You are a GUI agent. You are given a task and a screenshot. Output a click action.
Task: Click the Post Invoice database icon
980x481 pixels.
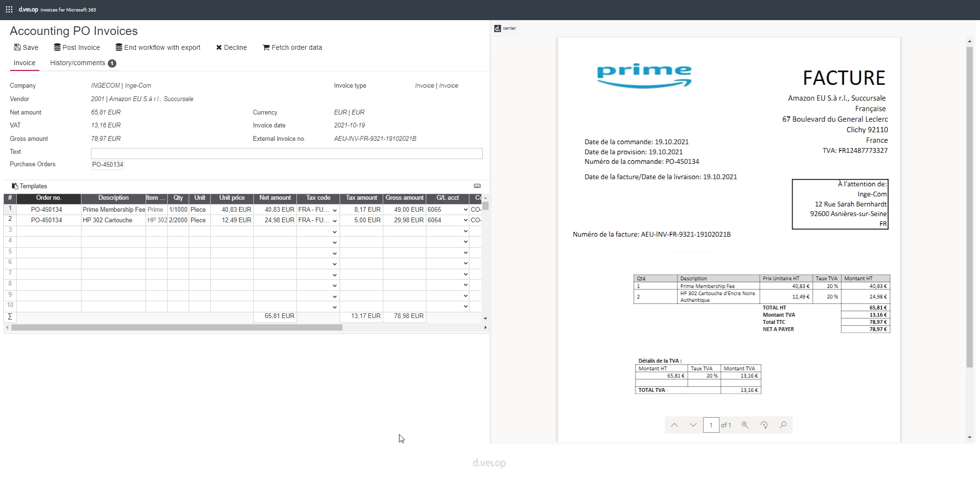57,47
